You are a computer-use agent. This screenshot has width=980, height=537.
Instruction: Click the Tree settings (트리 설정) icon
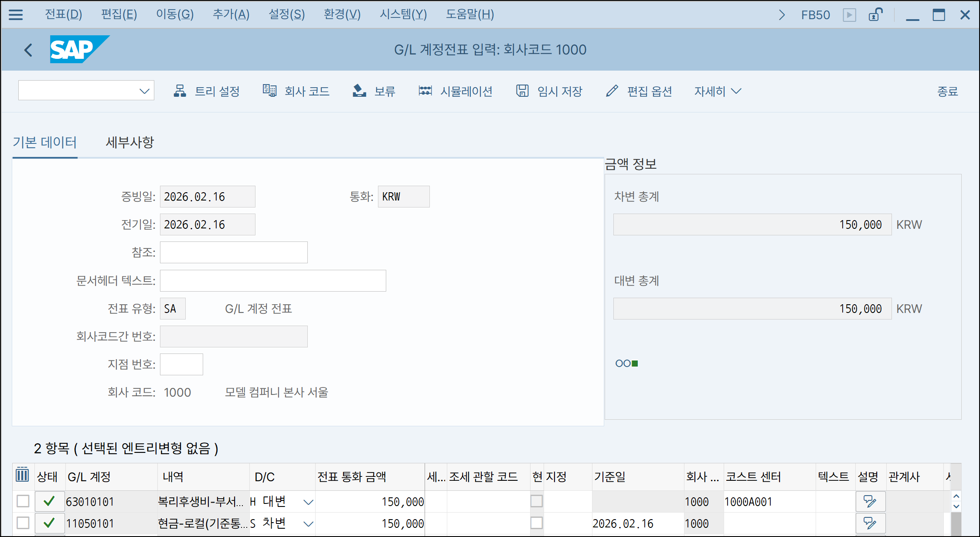click(180, 91)
